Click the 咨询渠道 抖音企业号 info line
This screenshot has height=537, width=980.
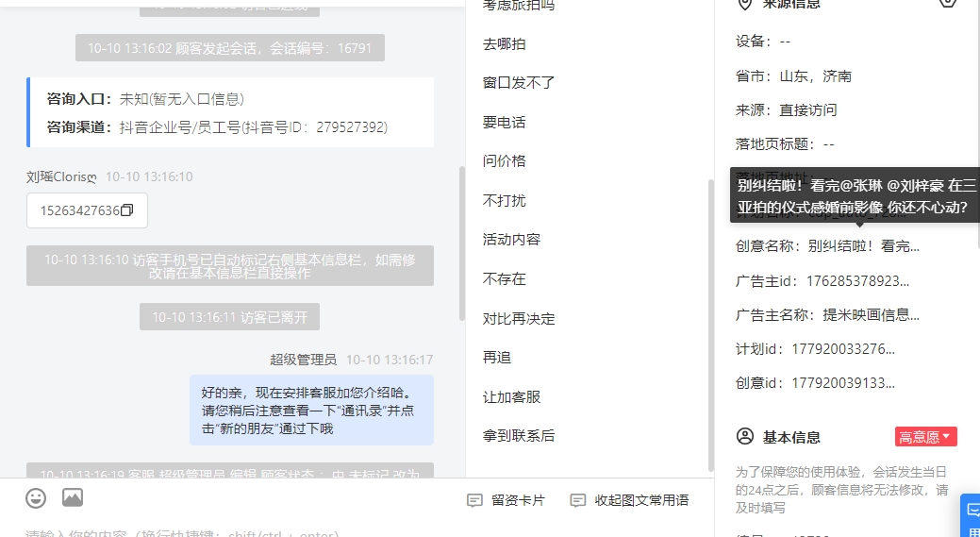[217, 127]
